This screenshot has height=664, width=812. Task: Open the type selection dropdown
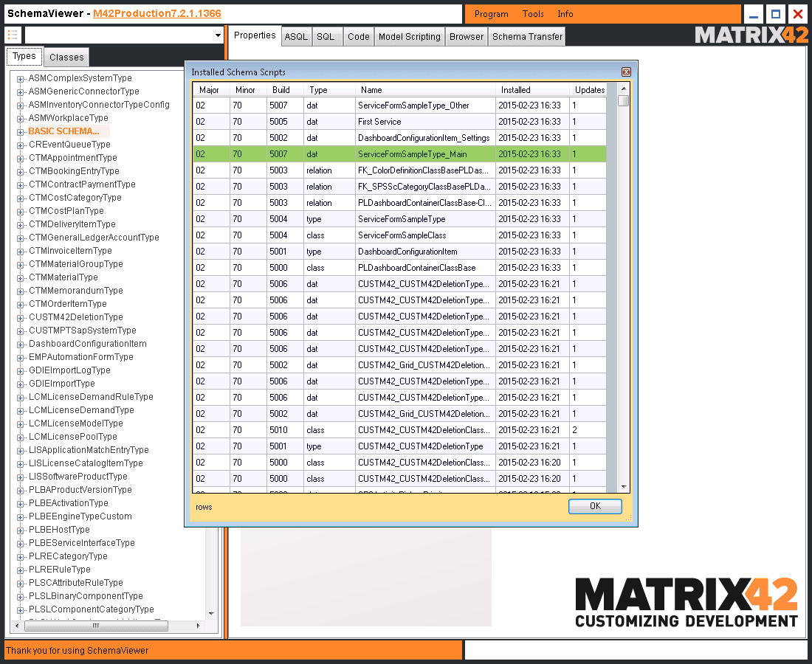coord(218,34)
